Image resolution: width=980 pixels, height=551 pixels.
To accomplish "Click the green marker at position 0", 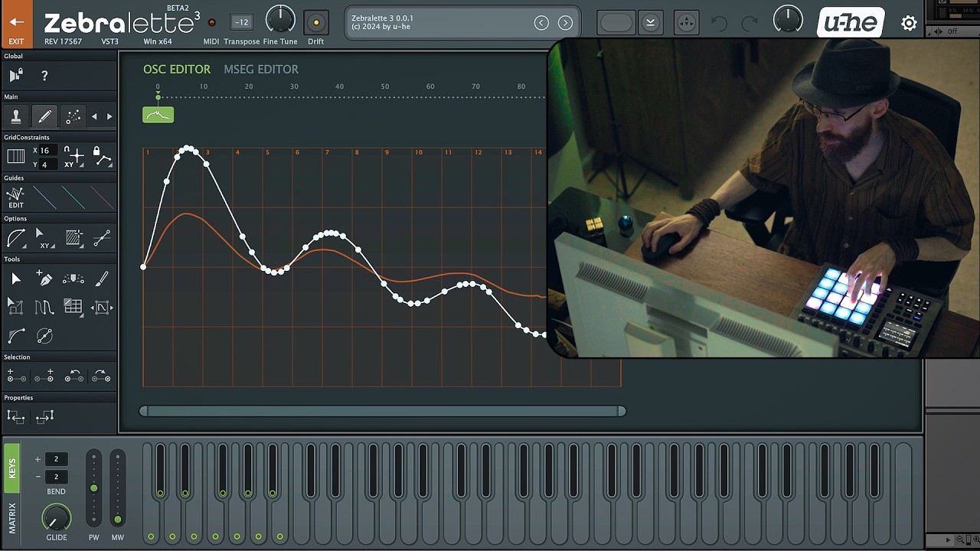I will (158, 96).
